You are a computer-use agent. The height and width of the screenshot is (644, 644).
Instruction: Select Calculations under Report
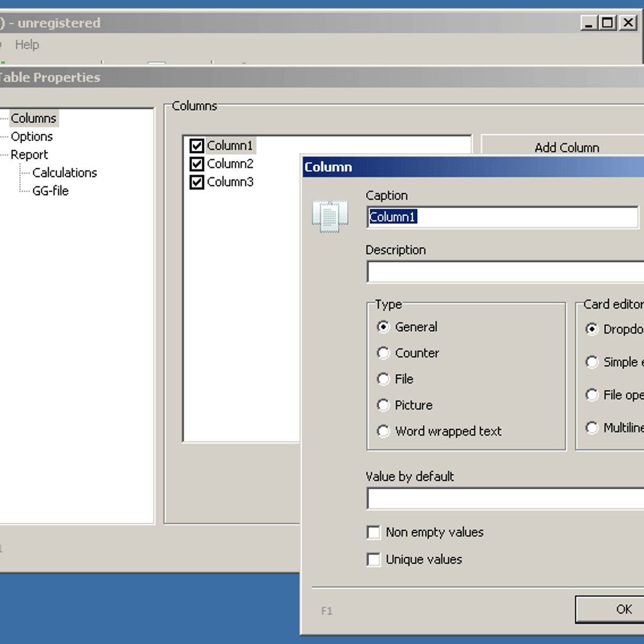[64, 173]
